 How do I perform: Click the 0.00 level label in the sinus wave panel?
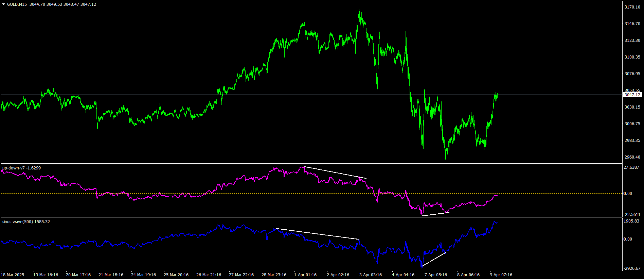628,239
